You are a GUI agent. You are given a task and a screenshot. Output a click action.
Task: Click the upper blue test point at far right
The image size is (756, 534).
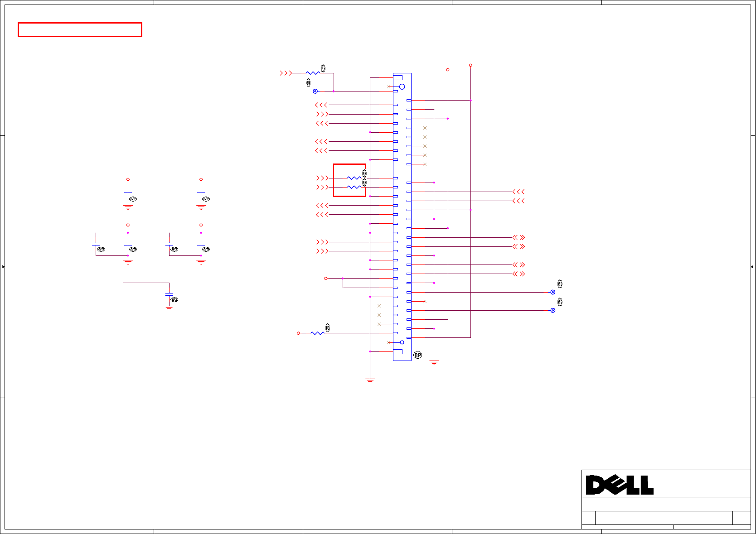click(x=552, y=292)
